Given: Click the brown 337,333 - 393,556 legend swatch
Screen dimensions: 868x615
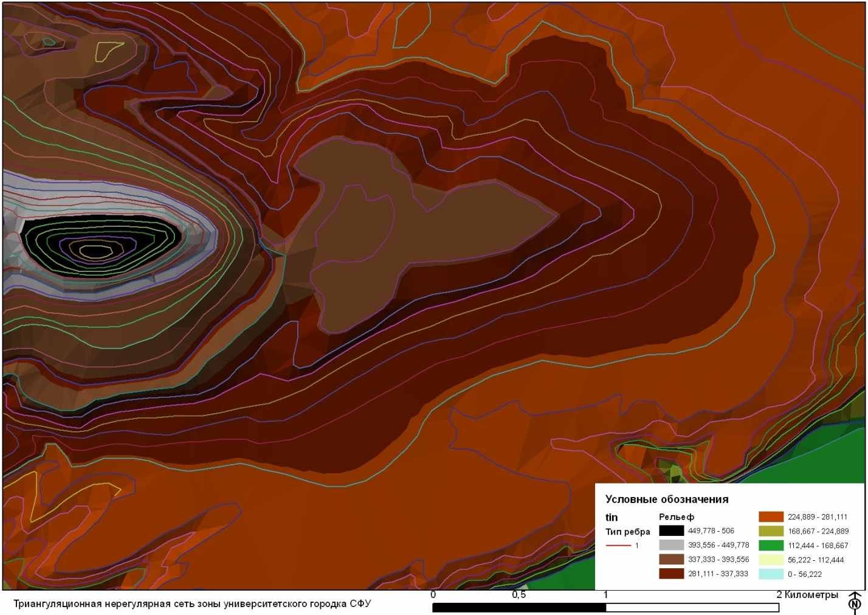Looking at the screenshot, I should (x=671, y=559).
